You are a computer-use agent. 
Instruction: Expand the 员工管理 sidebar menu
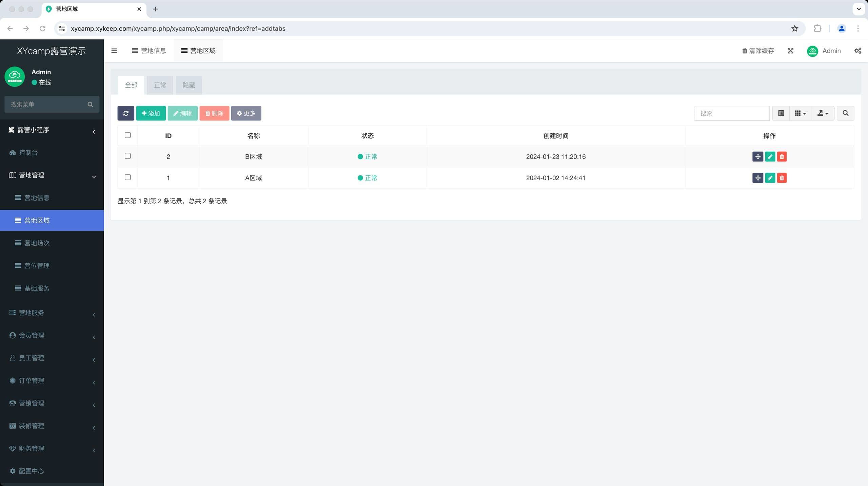pyautogui.click(x=52, y=358)
